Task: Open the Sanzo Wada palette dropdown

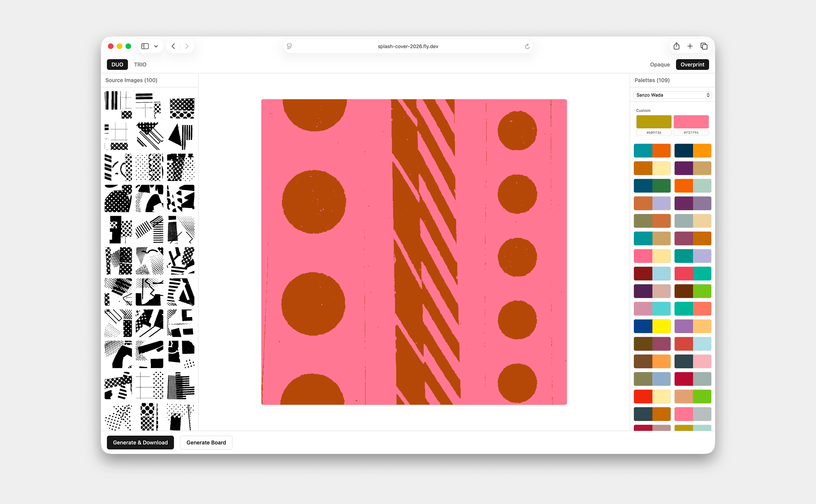Action: (x=672, y=95)
